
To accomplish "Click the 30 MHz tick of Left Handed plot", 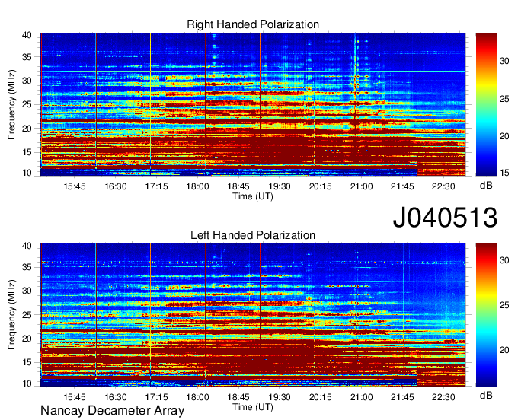I will [x=27, y=291].
